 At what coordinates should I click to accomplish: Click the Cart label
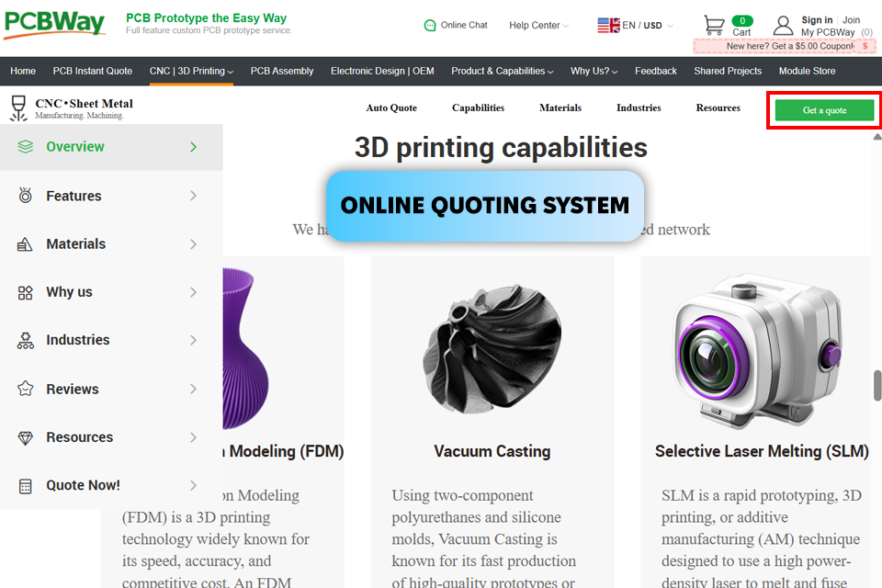741,33
